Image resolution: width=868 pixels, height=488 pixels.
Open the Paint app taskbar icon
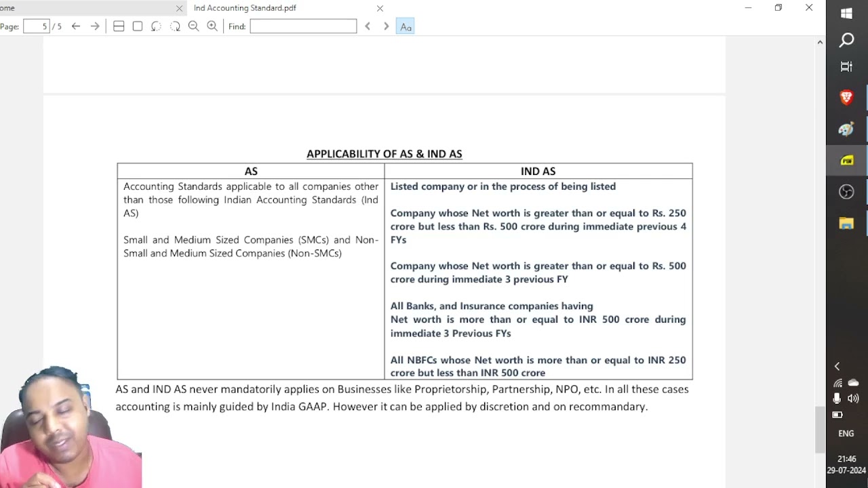[846, 129]
